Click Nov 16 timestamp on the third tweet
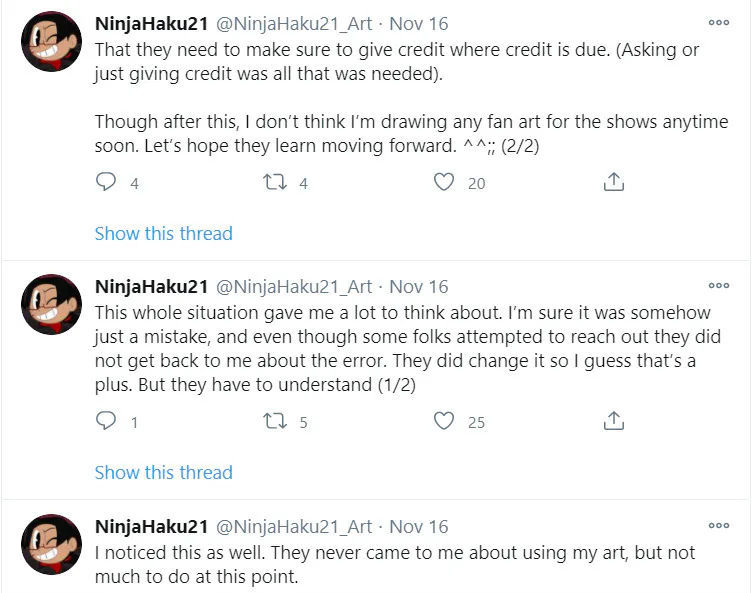Image resolution: width=752 pixels, height=593 pixels. 418,526
